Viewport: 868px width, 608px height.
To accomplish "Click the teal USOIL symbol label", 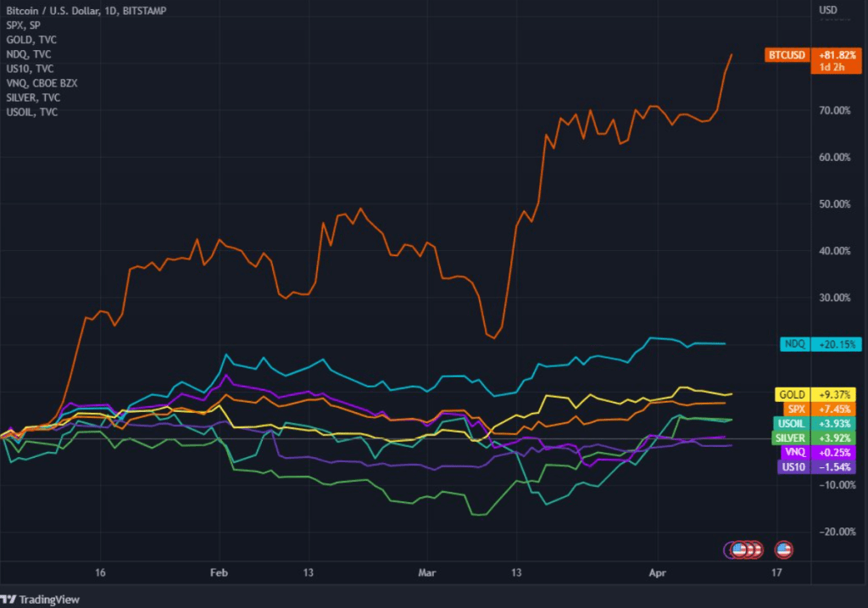I will click(791, 423).
